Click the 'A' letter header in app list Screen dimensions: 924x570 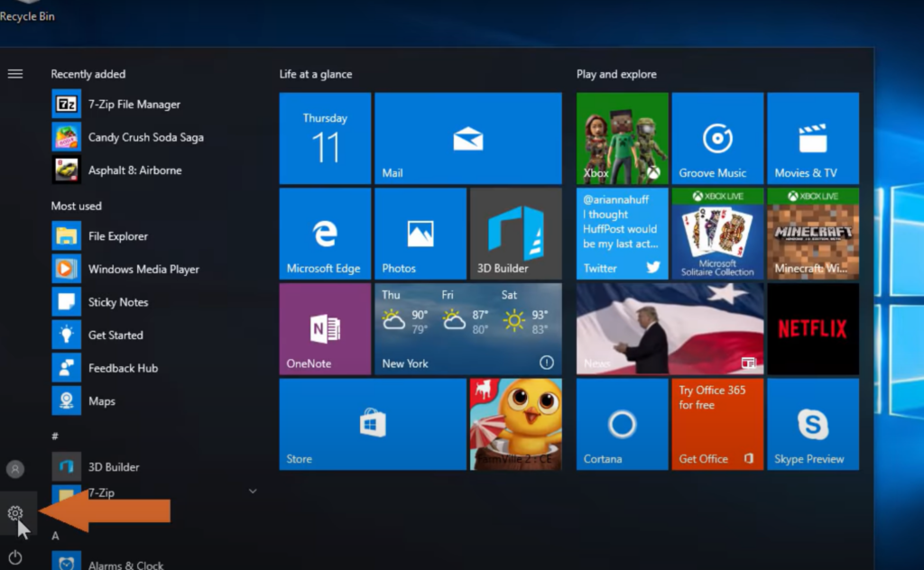[55, 536]
